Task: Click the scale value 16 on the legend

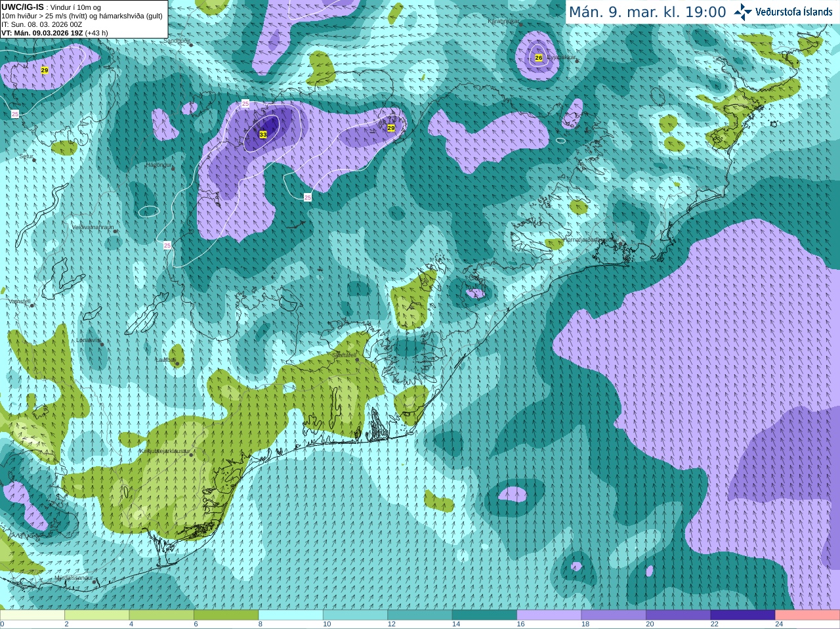Action: [x=520, y=624]
